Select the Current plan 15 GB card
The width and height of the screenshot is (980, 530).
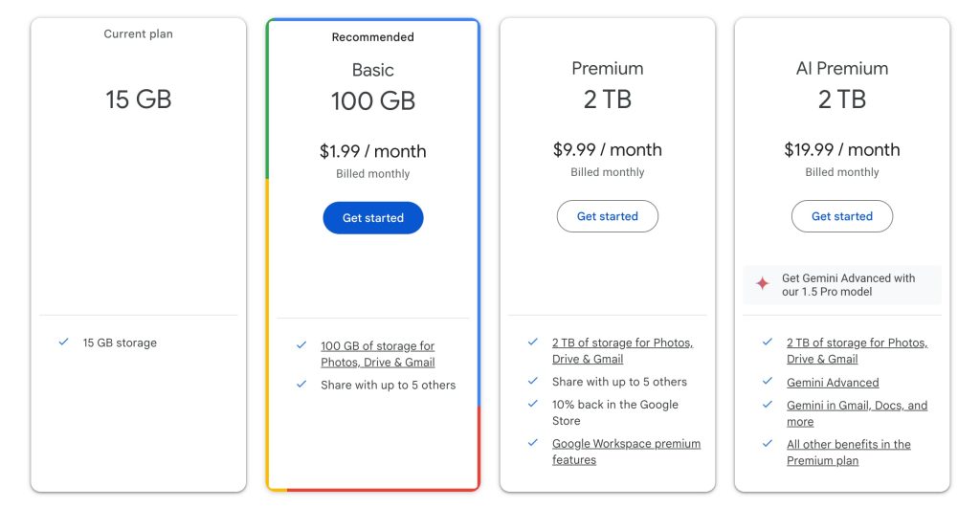[139, 191]
